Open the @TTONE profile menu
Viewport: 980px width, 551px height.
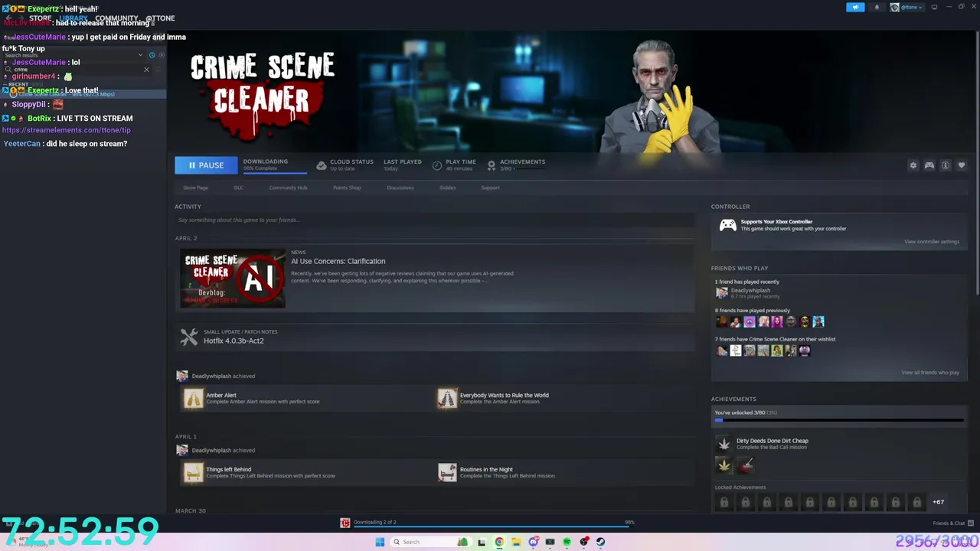[x=160, y=18]
